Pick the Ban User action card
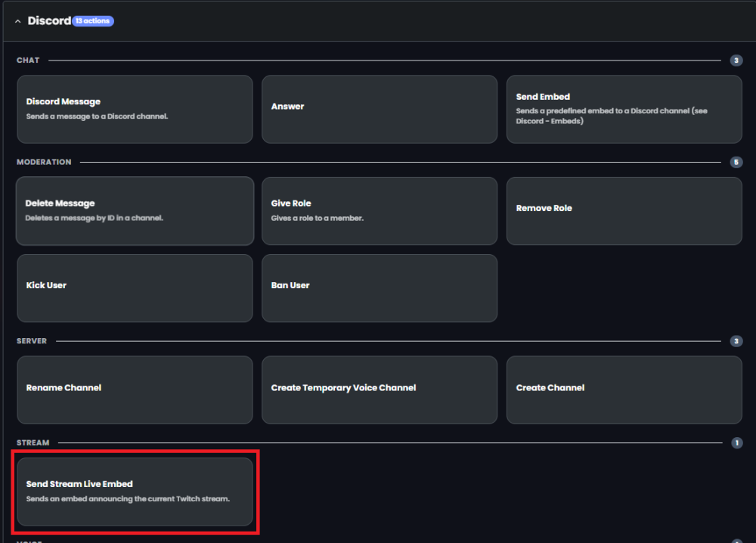The image size is (756, 543). 380,288
